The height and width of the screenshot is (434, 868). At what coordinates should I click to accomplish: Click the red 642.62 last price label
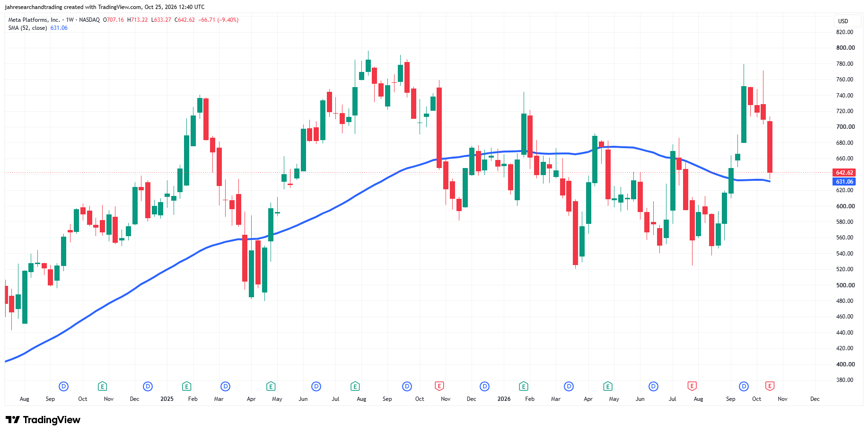[x=844, y=173]
